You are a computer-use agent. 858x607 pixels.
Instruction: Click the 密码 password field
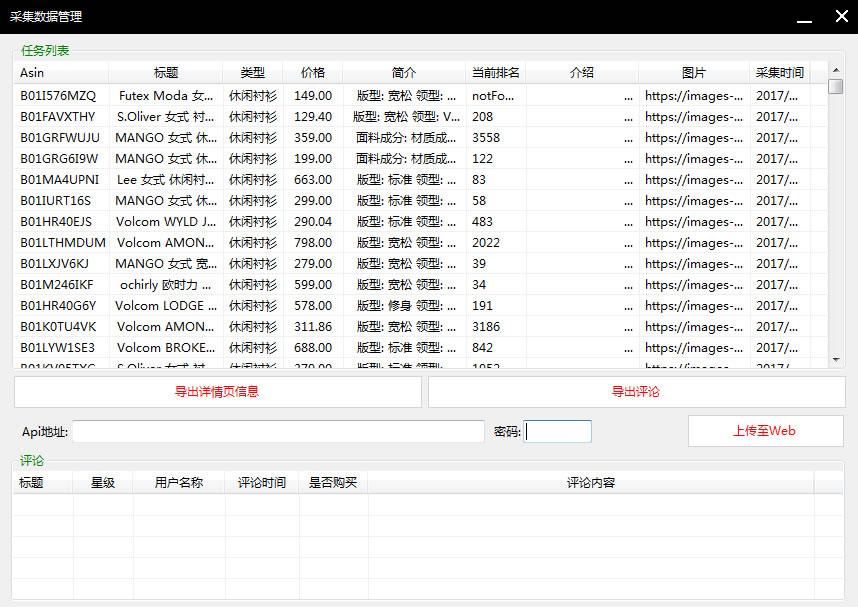558,432
